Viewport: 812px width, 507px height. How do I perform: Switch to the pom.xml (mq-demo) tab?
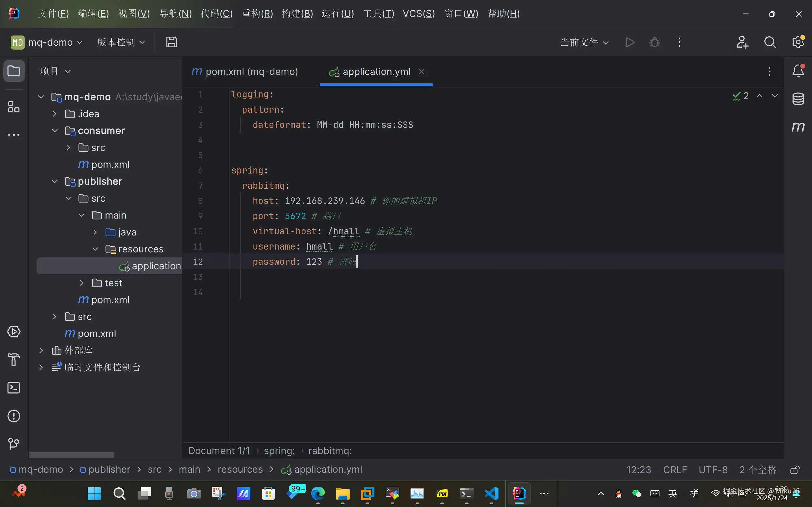(x=245, y=72)
